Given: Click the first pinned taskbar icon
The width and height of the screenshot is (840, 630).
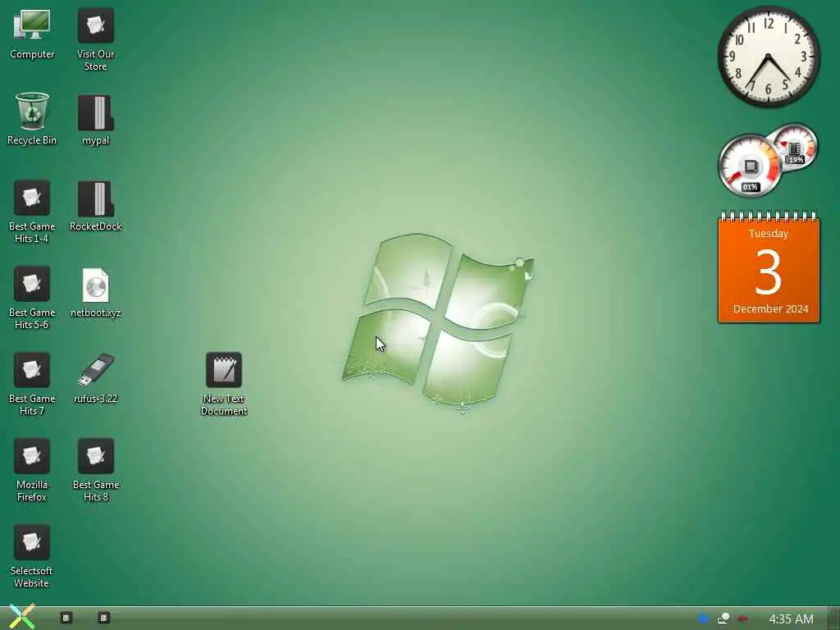Looking at the screenshot, I should (x=66, y=619).
